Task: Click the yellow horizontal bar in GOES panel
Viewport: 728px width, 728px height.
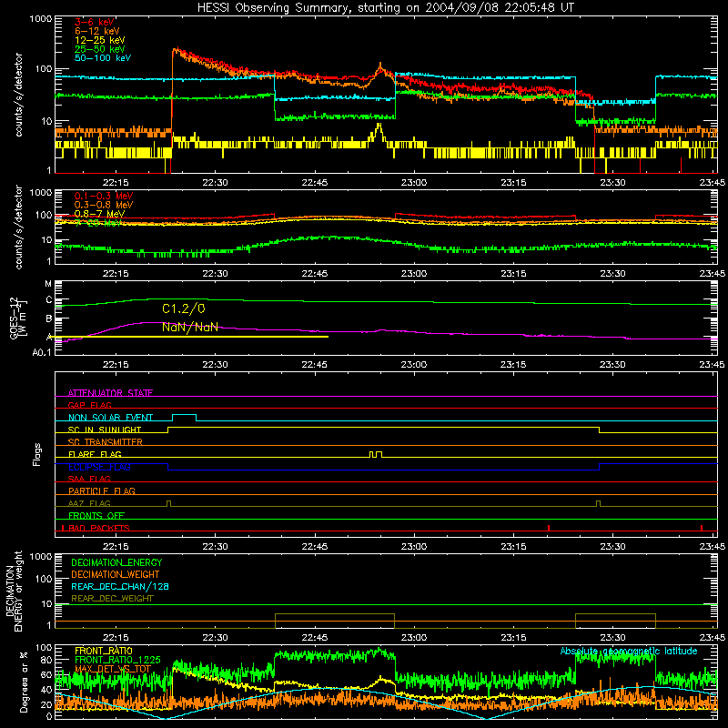Action: pos(191,337)
